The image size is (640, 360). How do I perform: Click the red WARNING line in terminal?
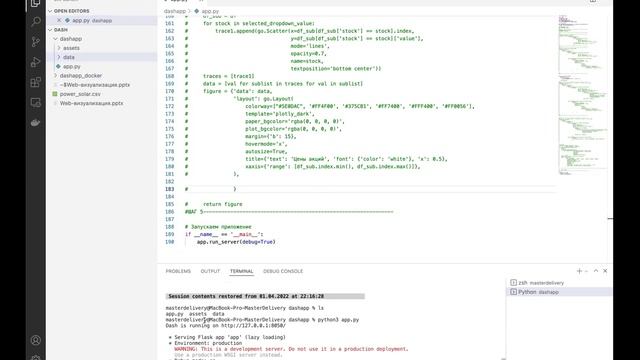tap(291, 349)
